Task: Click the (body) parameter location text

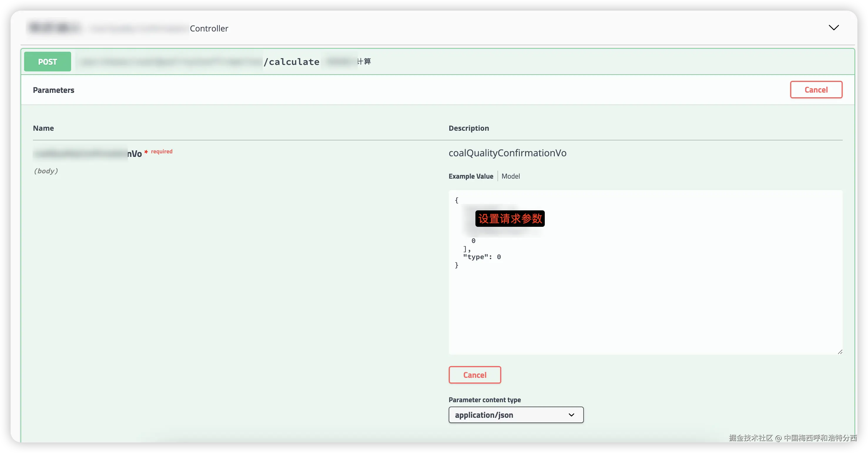Action: point(46,171)
